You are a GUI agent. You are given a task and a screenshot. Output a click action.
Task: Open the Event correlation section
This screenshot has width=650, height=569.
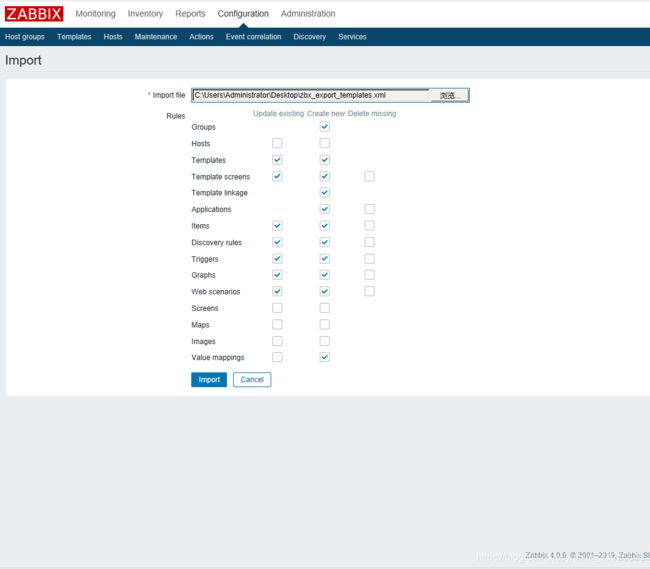point(253,37)
